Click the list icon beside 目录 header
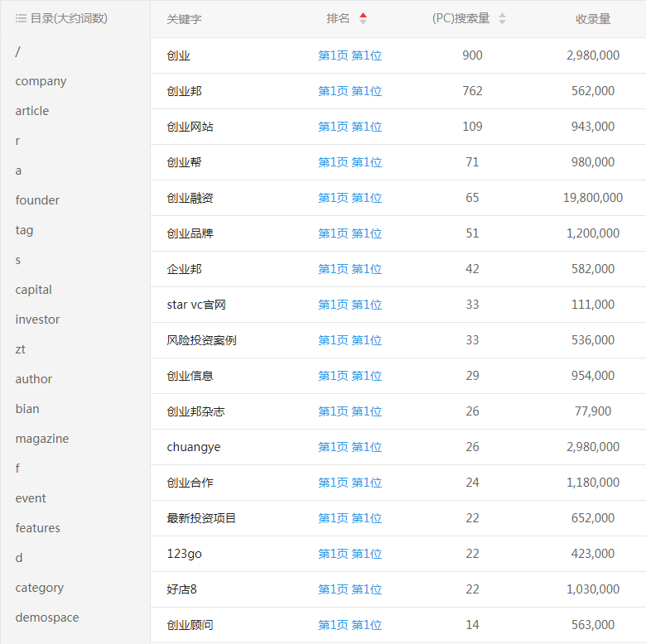Viewport: 646px width, 644px height. (x=21, y=18)
